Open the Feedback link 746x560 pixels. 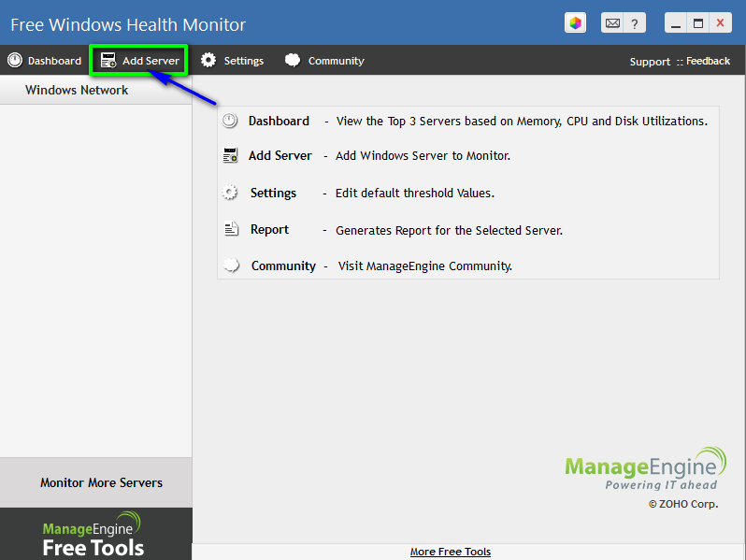point(708,61)
